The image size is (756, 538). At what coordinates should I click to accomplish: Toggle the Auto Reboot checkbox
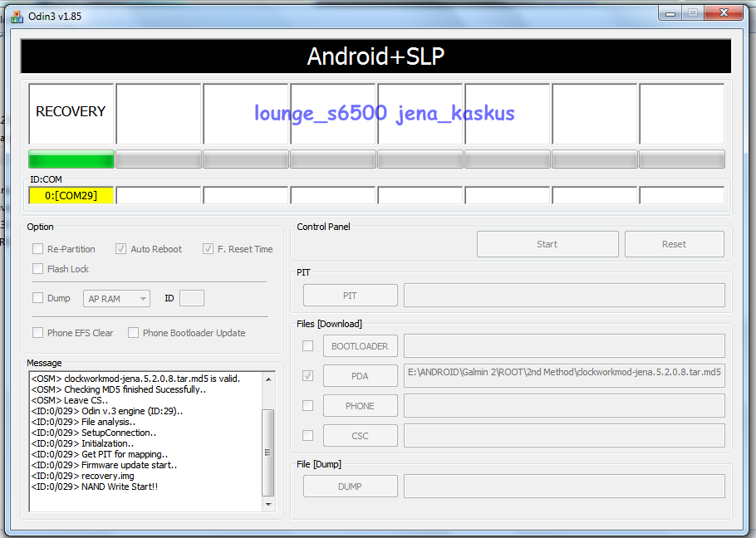[x=121, y=249]
